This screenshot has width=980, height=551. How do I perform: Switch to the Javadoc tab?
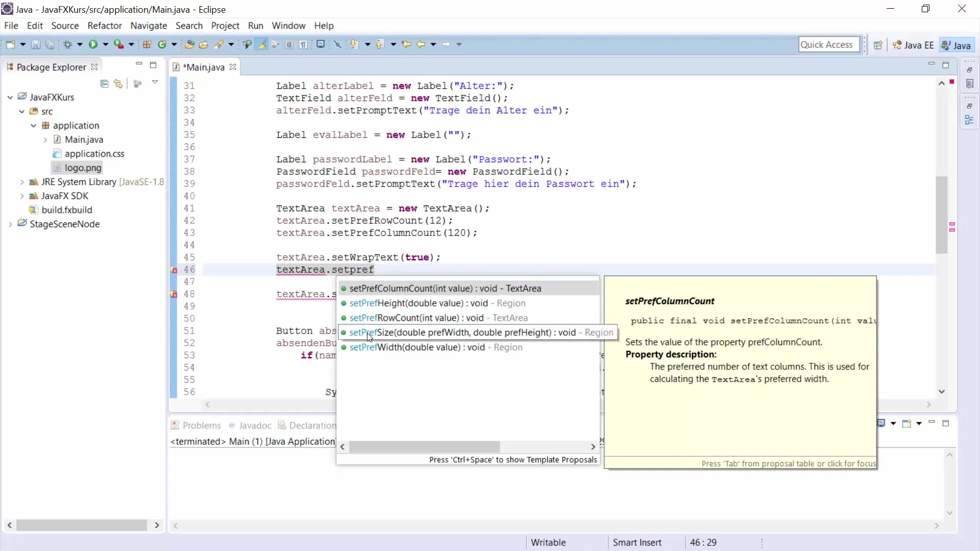[250, 425]
